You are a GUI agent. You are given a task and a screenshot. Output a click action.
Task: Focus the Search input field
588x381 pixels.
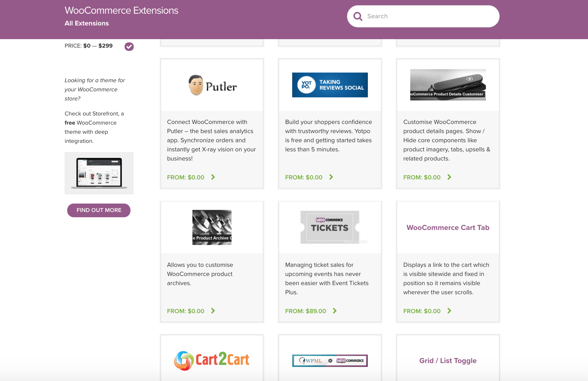coord(423,16)
